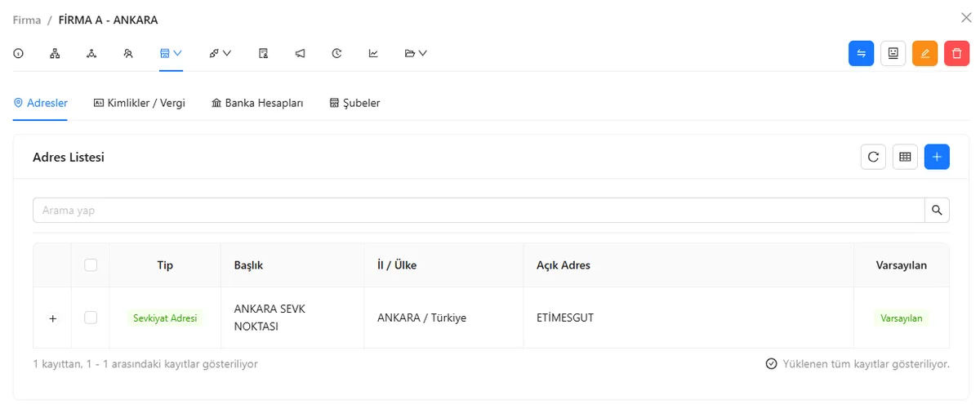Open the people/contacts tab icon

click(x=128, y=53)
